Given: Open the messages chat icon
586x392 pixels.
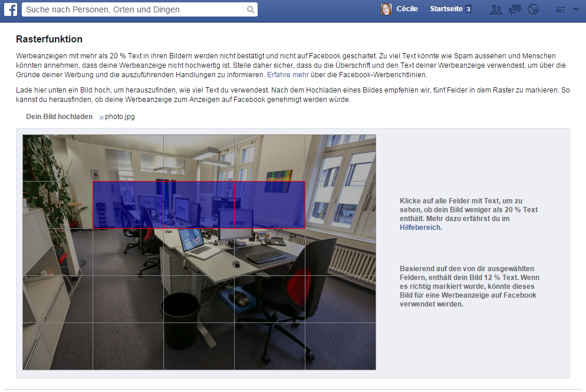Looking at the screenshot, I should pos(515,9).
